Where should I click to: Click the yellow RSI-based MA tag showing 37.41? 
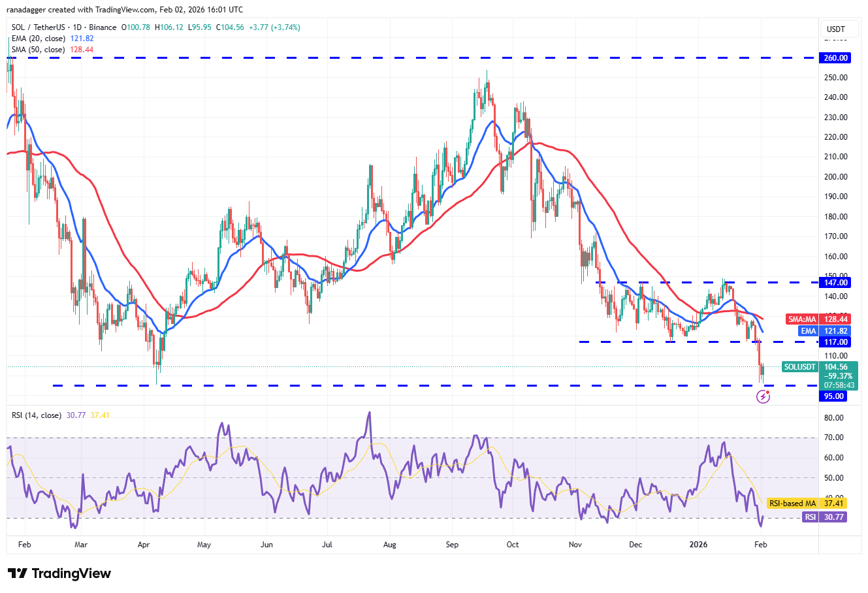tap(808, 504)
